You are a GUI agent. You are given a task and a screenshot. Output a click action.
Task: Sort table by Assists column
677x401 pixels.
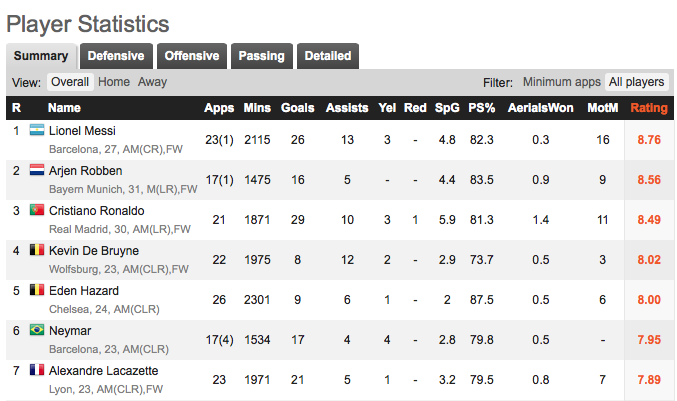point(347,108)
